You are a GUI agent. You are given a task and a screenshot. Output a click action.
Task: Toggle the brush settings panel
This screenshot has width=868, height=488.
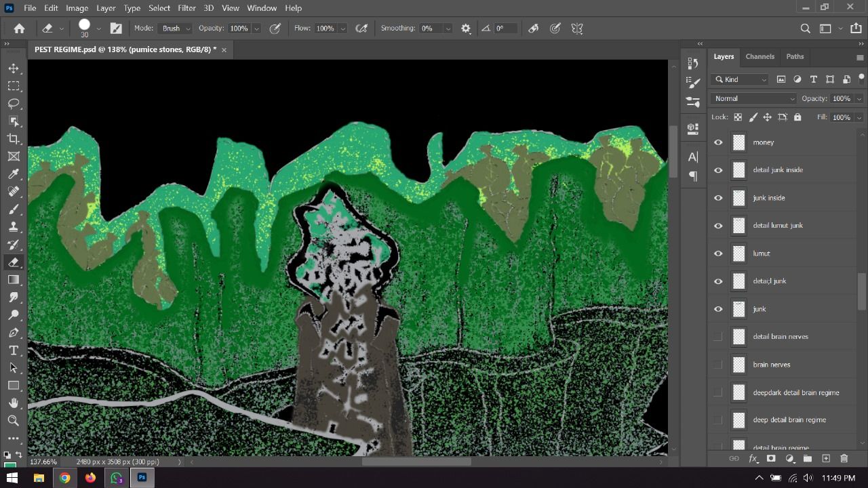[116, 28]
